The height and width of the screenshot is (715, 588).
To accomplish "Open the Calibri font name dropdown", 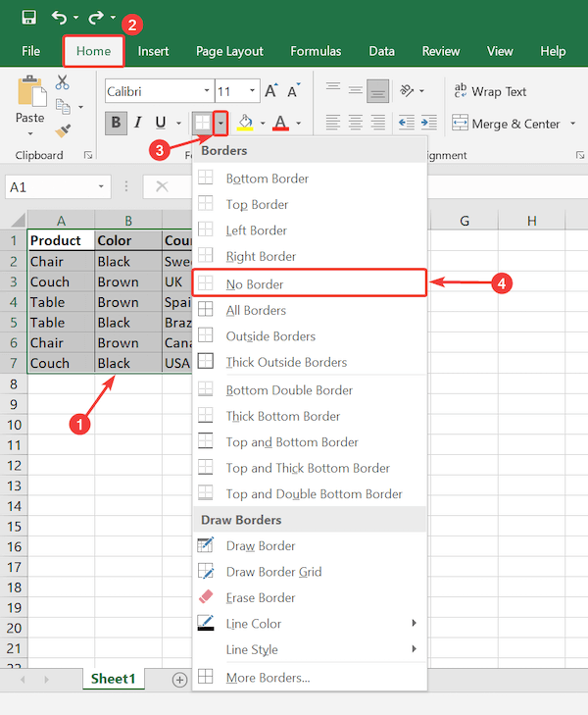I will [x=156, y=91].
